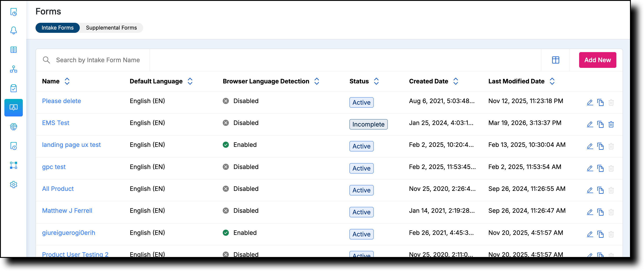Switch to Intake Forms tab

tap(57, 28)
